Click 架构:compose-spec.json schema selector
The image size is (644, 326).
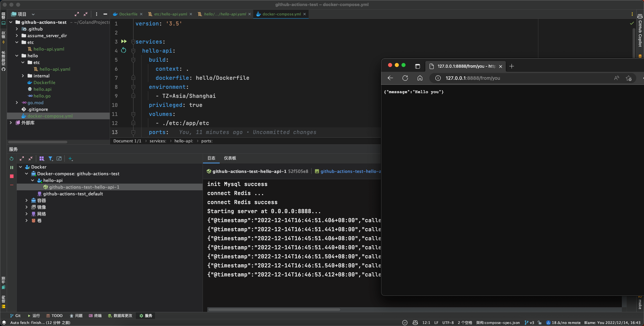tap(498, 323)
